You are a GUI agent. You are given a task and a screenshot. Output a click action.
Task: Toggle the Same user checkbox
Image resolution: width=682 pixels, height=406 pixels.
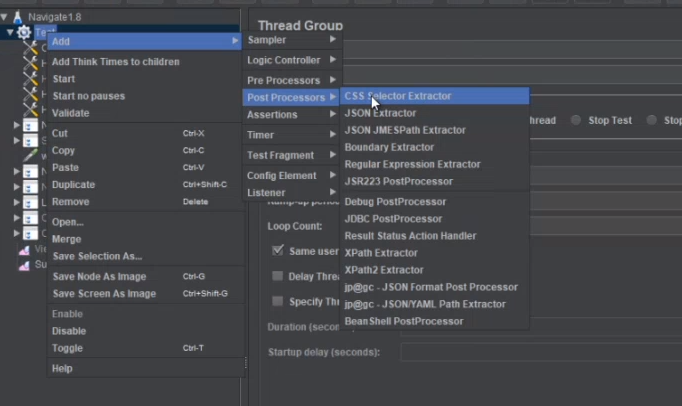coord(279,249)
